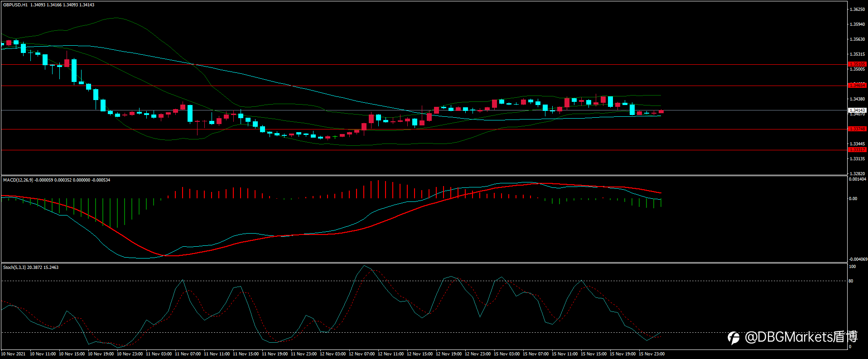
Task: Select the Stoch(5,3,3) indicator label
Action: click(x=14, y=268)
